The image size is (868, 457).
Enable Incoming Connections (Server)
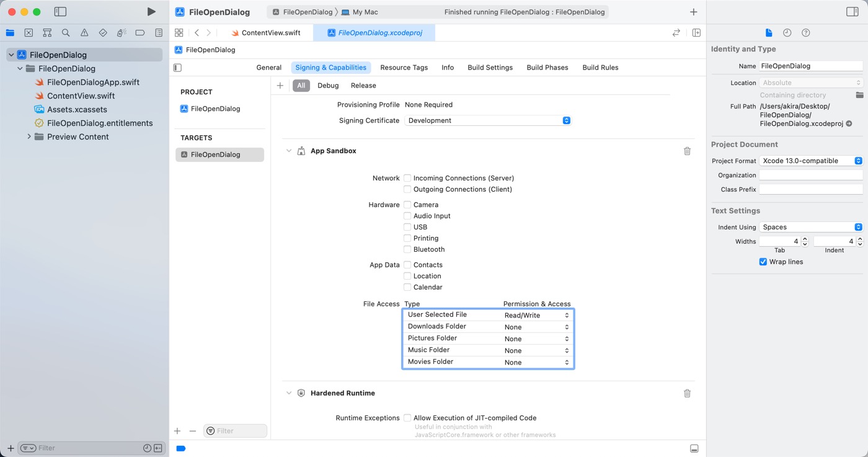tap(407, 178)
